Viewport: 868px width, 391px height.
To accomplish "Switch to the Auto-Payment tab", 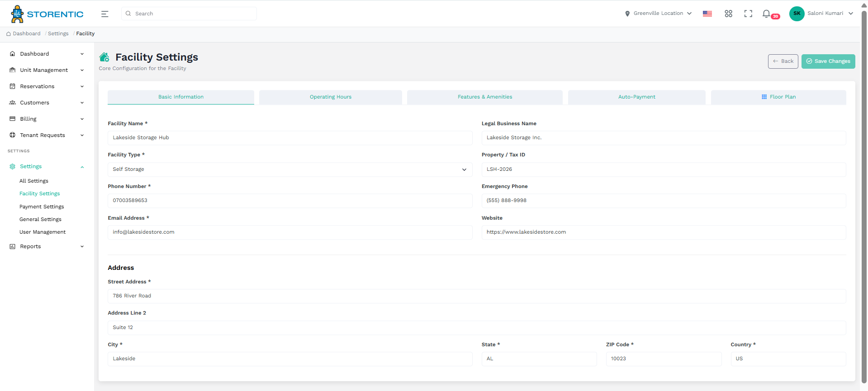I will [637, 97].
